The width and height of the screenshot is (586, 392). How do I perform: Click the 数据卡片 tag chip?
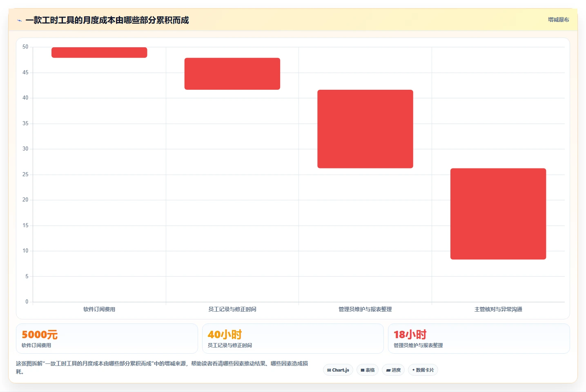[423, 370]
